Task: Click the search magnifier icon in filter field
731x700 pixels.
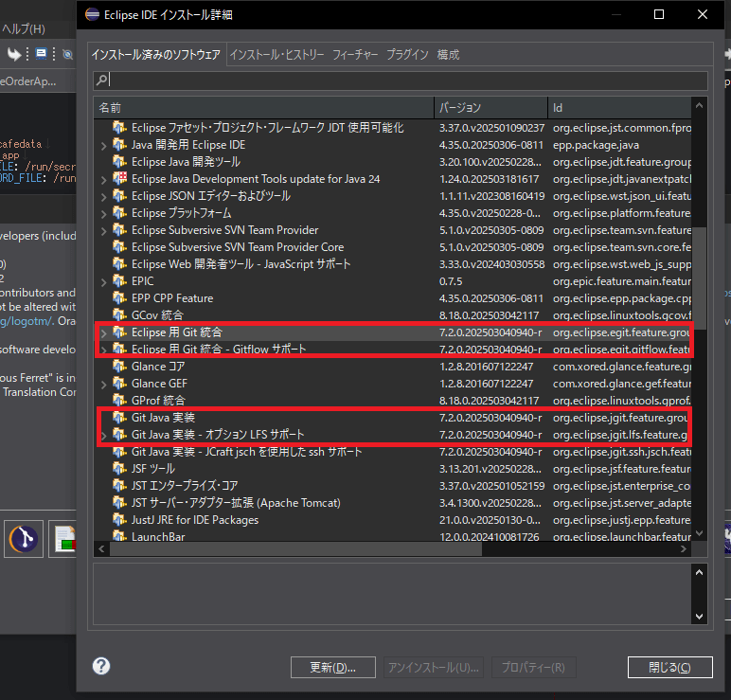Action: (x=102, y=81)
